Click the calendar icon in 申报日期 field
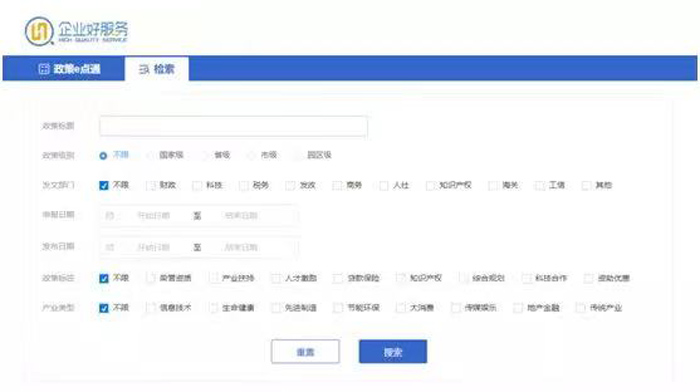This screenshot has height=392, width=700. pos(109,216)
